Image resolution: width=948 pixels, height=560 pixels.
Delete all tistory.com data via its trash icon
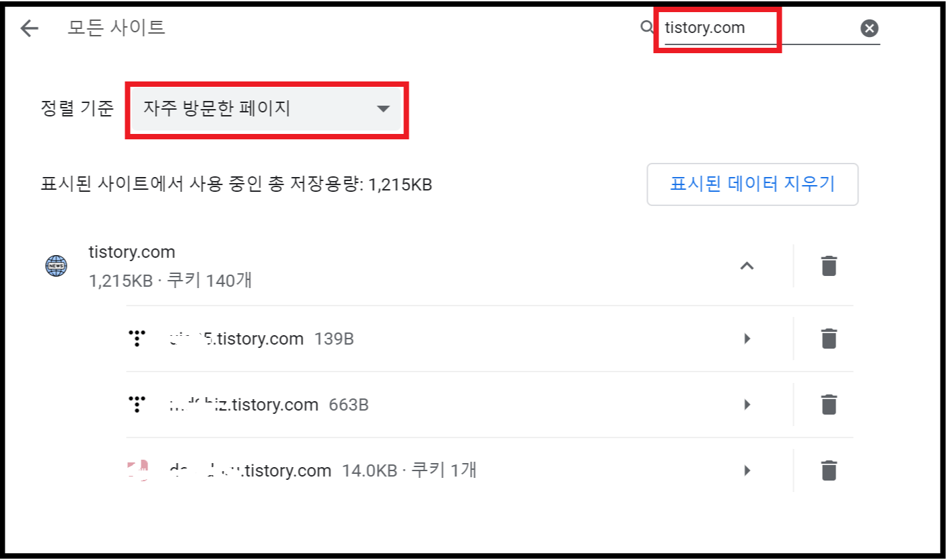828,265
